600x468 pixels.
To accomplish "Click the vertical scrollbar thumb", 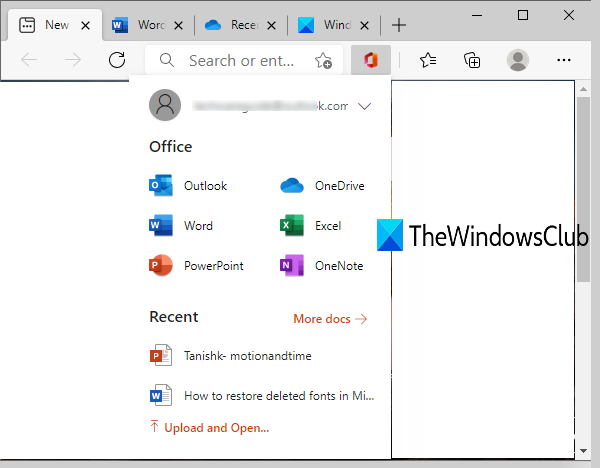I will tap(584, 189).
